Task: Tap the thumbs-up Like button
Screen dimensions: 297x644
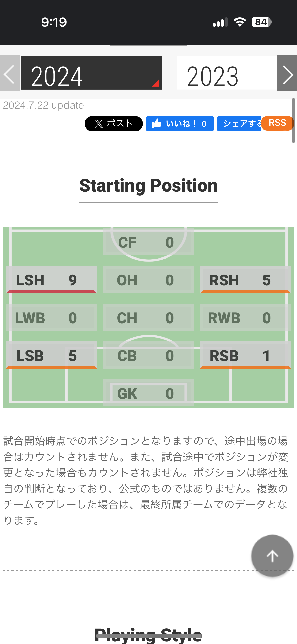Action: point(180,124)
